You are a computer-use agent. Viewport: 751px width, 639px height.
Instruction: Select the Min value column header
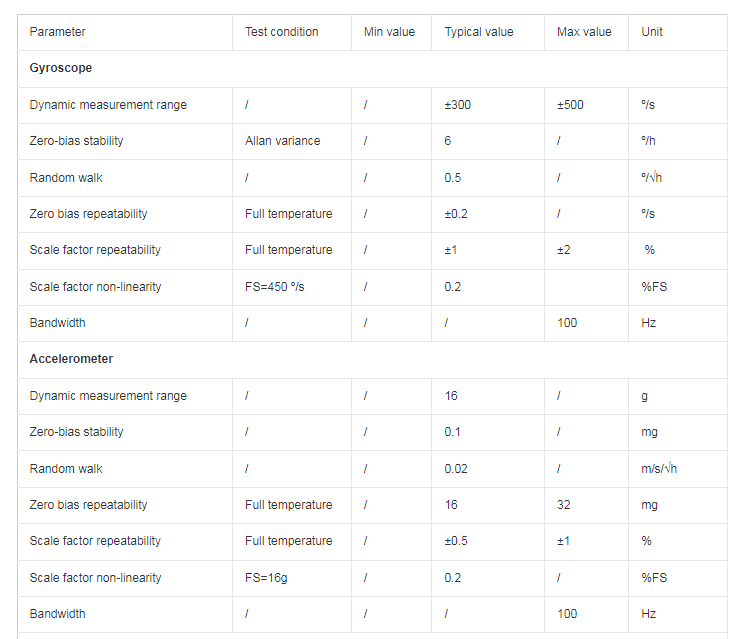391,32
